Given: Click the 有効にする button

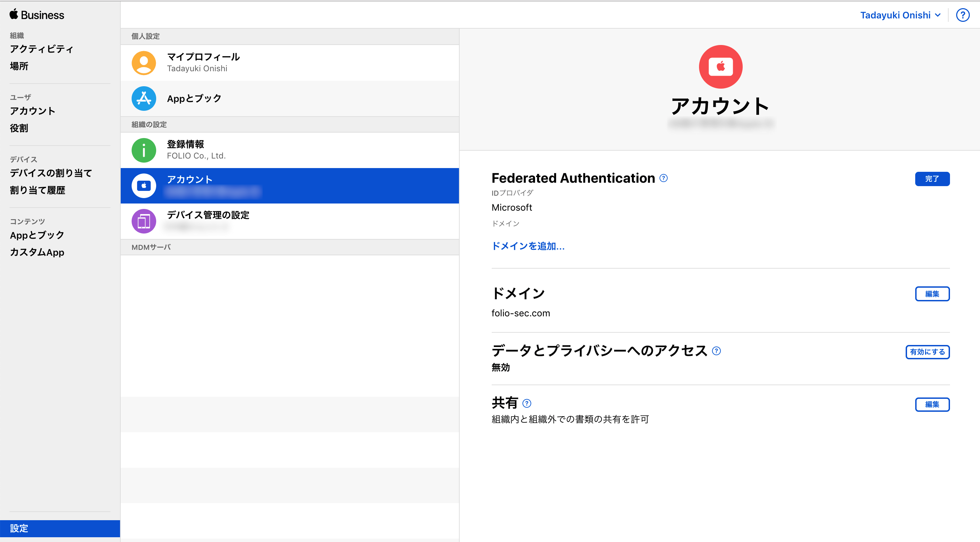Looking at the screenshot, I should (927, 352).
